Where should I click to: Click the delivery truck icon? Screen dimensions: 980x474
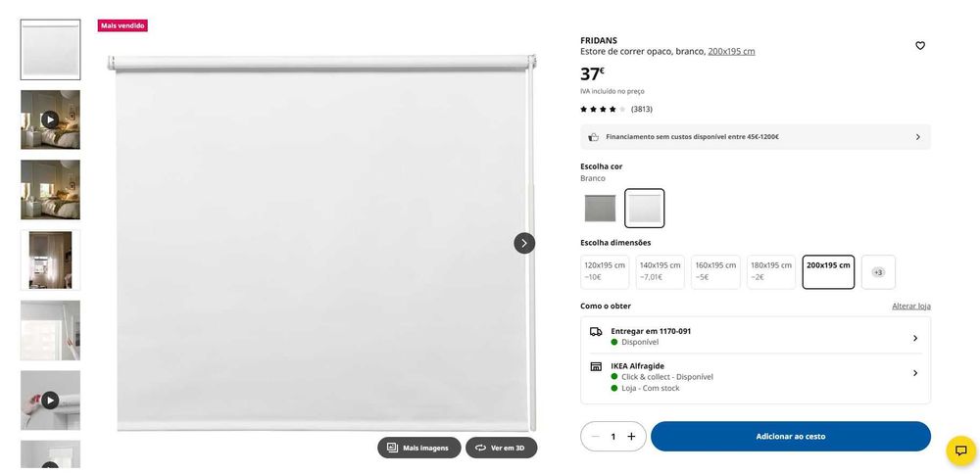click(x=596, y=332)
